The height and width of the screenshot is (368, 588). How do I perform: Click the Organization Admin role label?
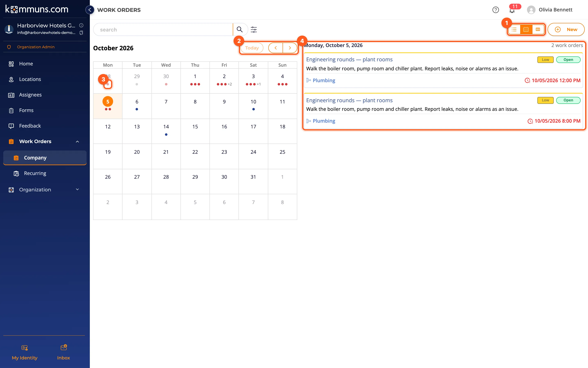point(36,47)
